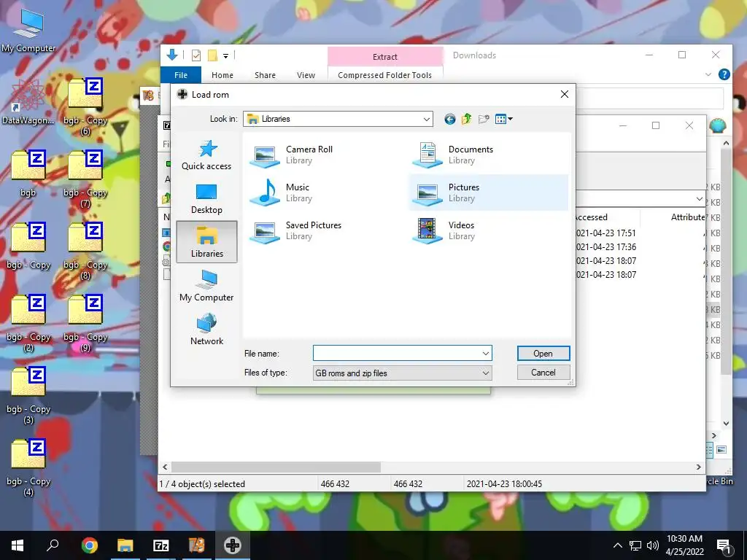Select the Pictures library

tap(489, 192)
